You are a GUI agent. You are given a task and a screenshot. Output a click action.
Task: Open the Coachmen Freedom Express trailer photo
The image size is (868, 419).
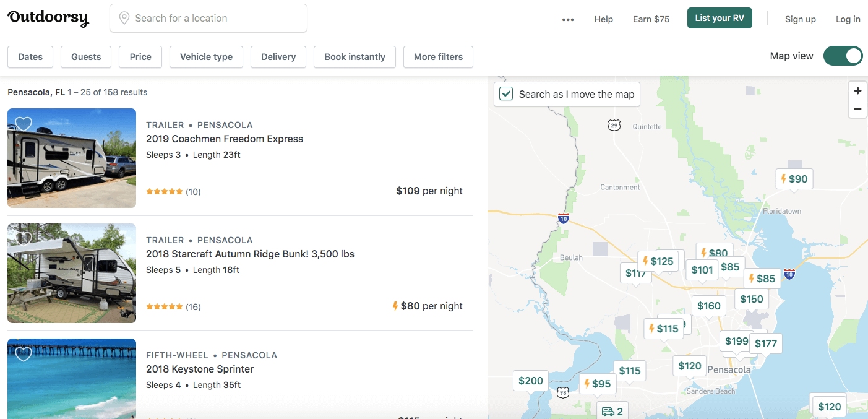pos(72,158)
